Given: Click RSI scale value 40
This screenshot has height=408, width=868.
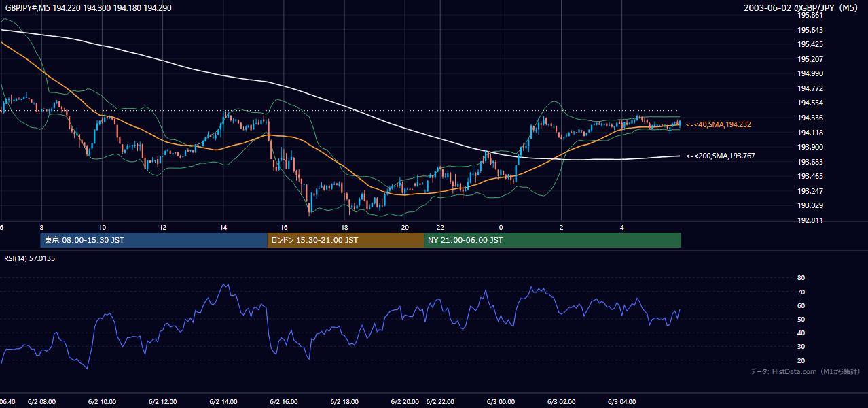Looking at the screenshot, I should (801, 333).
